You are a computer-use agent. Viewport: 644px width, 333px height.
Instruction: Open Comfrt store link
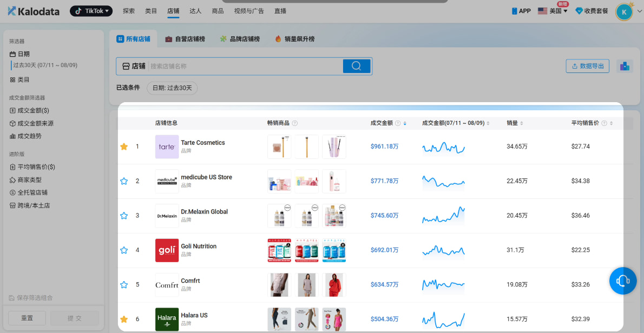point(190,281)
